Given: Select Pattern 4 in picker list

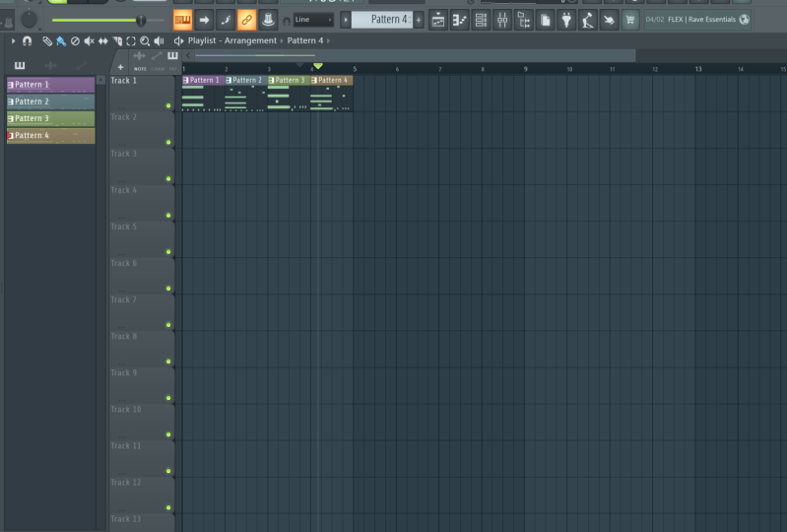Looking at the screenshot, I should (x=50, y=136).
